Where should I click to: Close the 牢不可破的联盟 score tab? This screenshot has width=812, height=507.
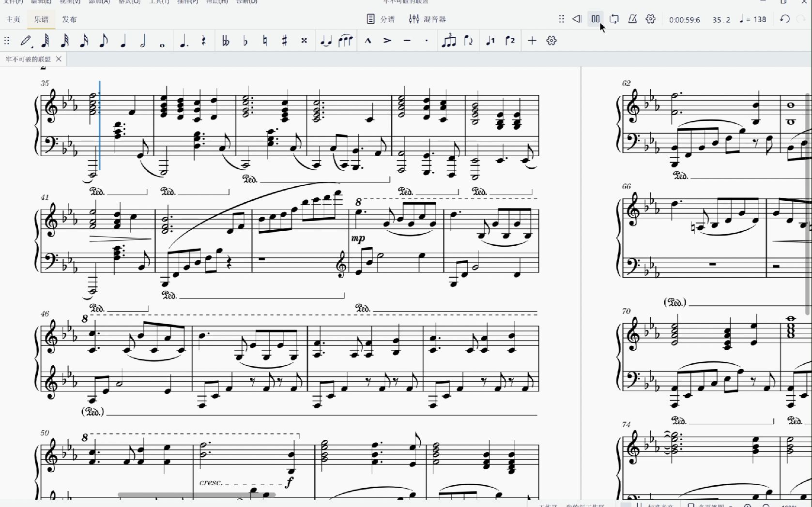coord(59,59)
